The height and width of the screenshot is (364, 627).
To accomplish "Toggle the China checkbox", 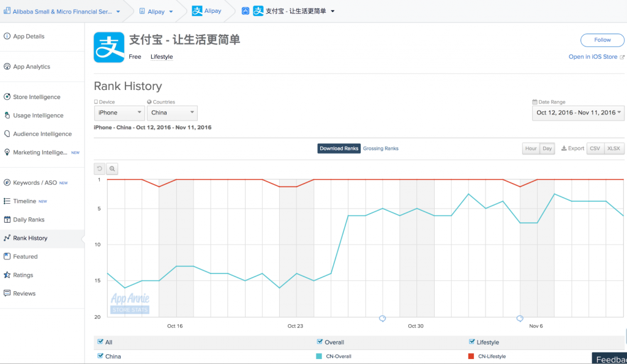I will [x=100, y=355].
